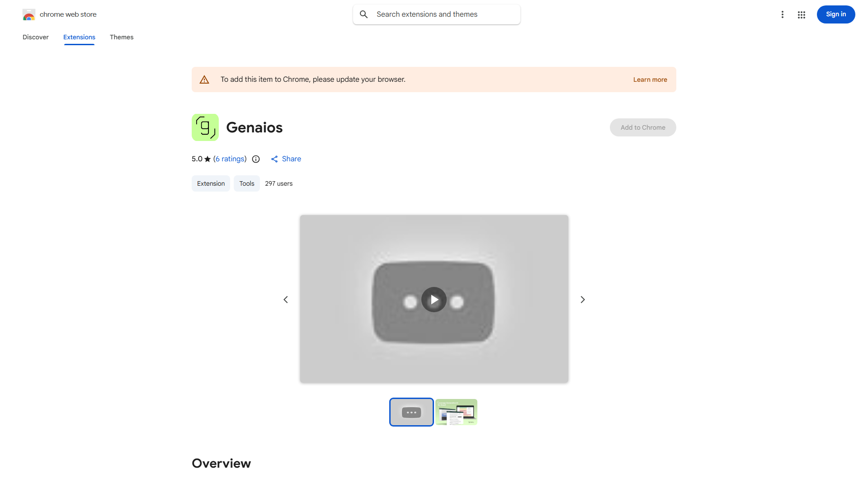This screenshot has width=868, height=488.
Task: Click the Tools category chip
Action: pos(247,183)
